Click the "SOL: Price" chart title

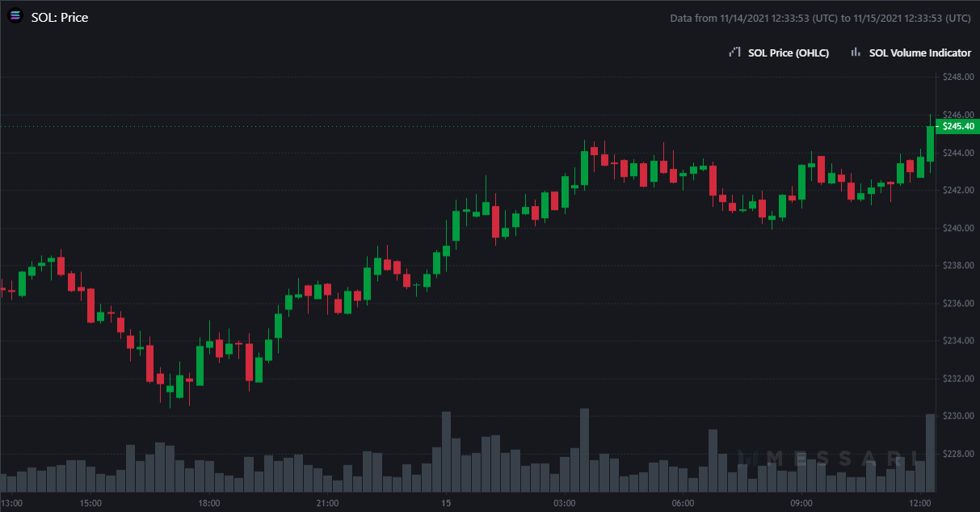59,17
